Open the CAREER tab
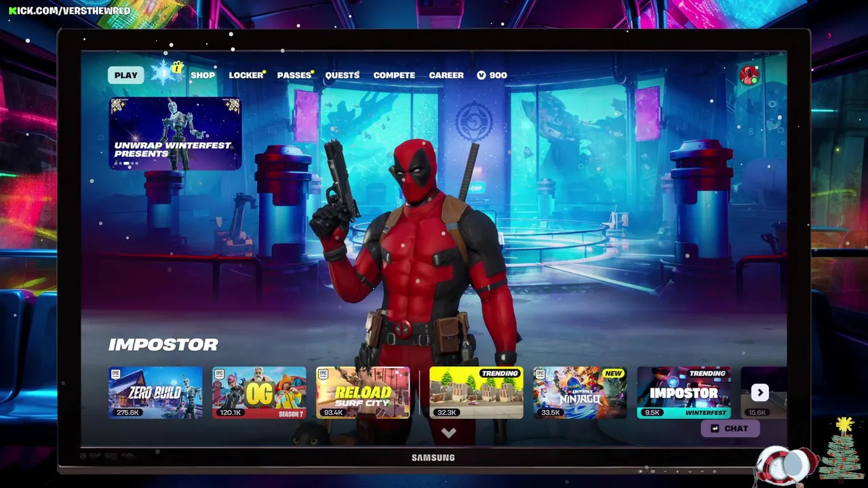 click(446, 75)
